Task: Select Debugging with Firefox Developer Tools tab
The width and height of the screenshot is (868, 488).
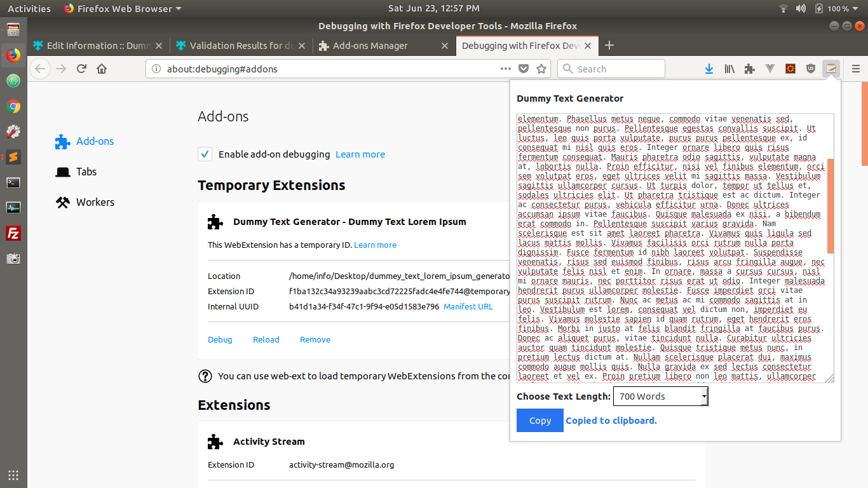Action: point(521,46)
